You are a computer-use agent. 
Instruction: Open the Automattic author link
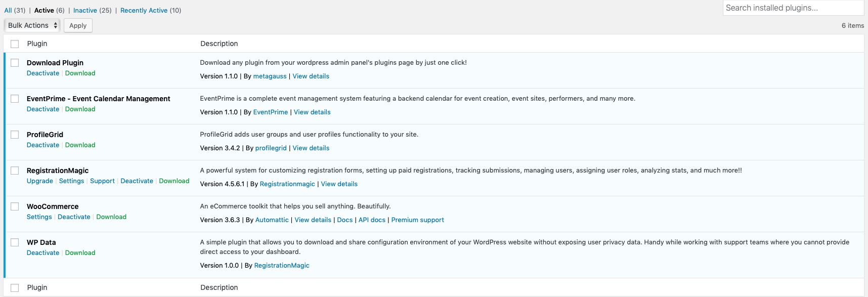[x=272, y=220]
